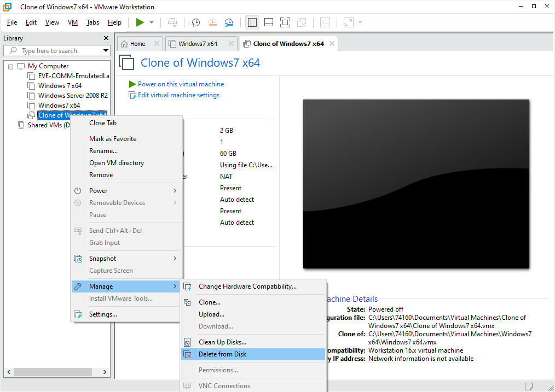Open the stretch guest dropdown arrow
Image resolution: width=555 pixels, height=392 pixels.
tap(360, 22)
